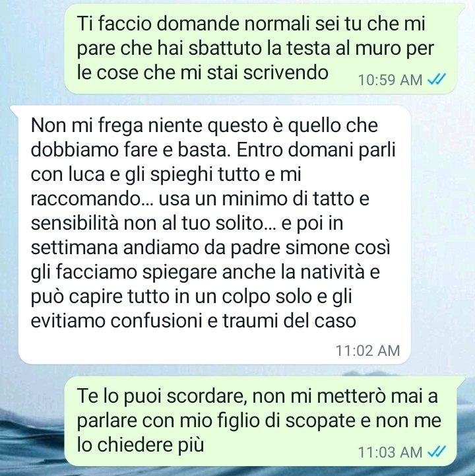Click the word "natività" in the white bubble
Screen dimensions: 475x476
pyautogui.click(x=332, y=272)
